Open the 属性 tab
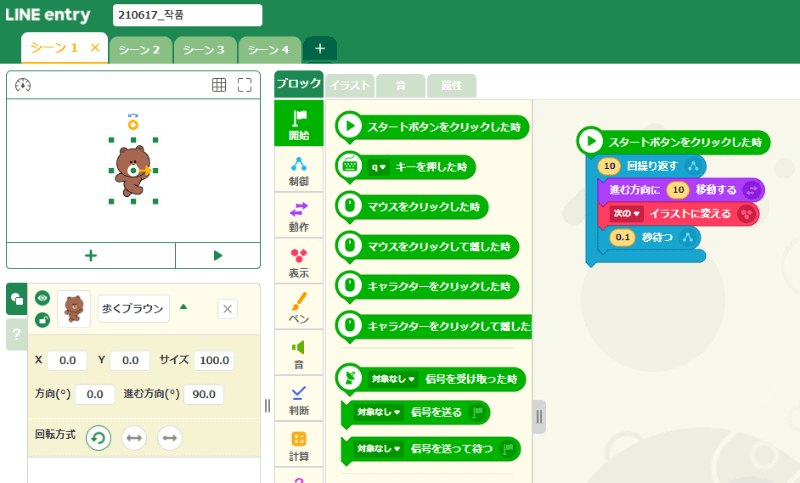Screen dimensions: 800x483 point(452,86)
